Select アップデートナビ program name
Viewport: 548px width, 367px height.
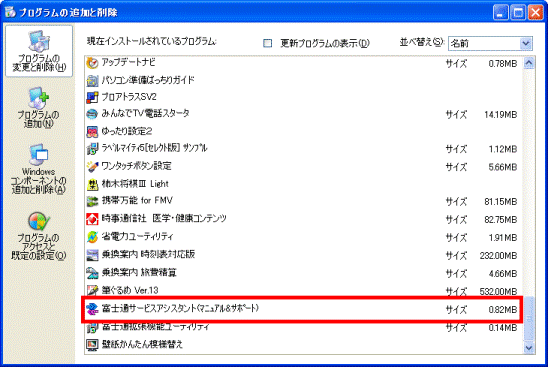pos(128,63)
